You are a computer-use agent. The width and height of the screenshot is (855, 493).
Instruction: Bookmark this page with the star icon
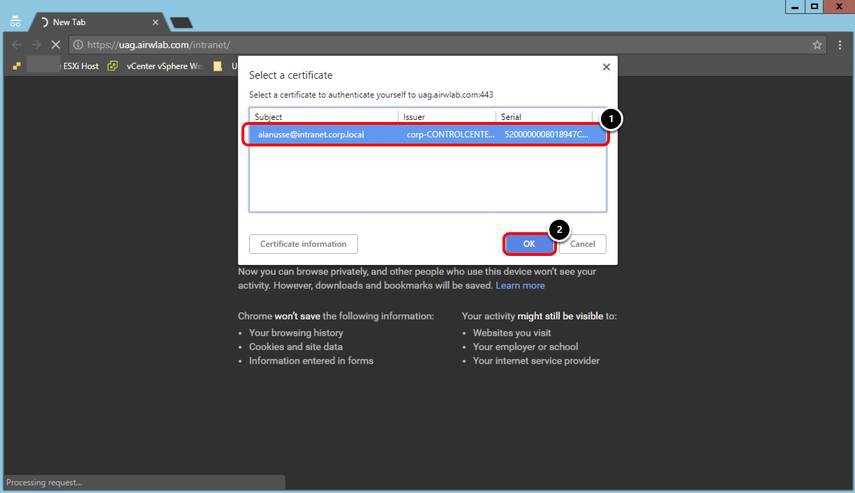click(817, 45)
